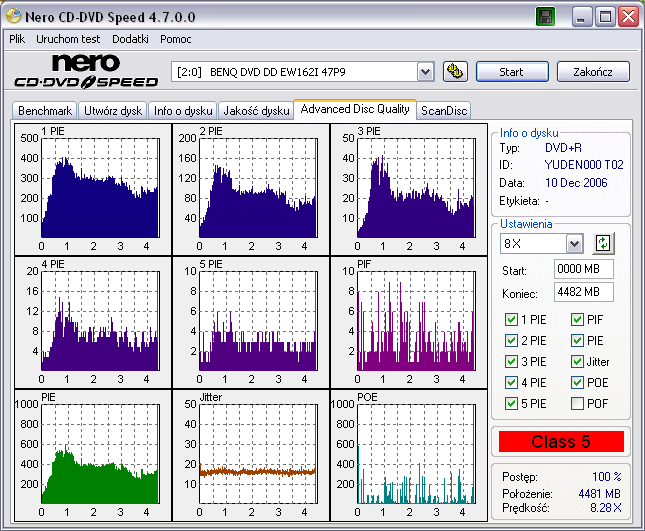
Task: Uncheck the POE checkbox
Action: [577, 383]
